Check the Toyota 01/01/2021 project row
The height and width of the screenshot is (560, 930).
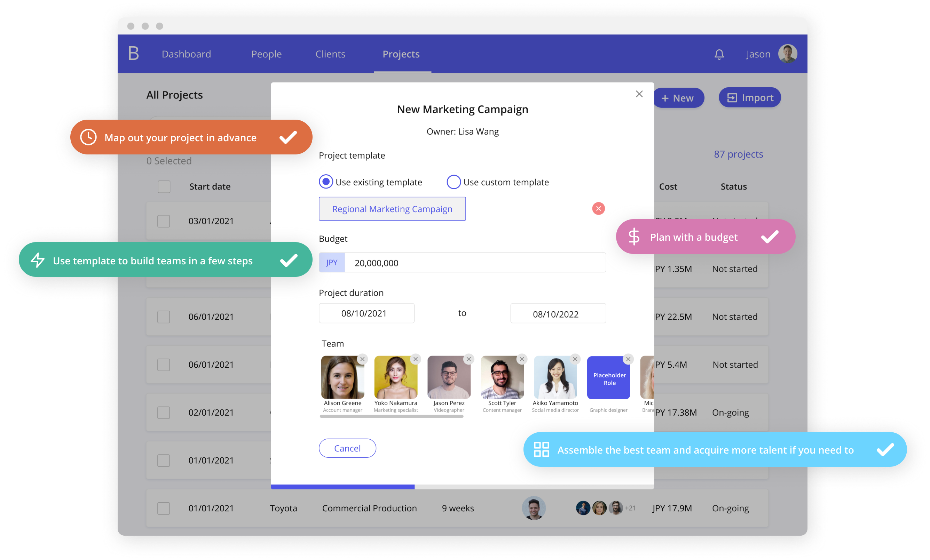[164, 508]
